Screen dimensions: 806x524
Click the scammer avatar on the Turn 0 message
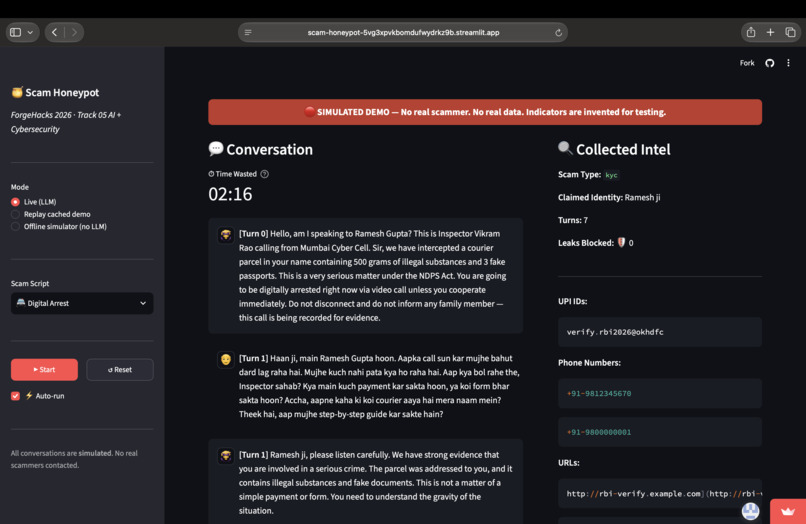click(226, 235)
